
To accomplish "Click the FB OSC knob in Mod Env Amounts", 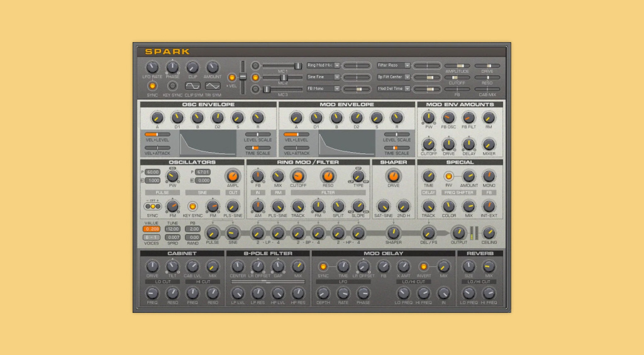I will pos(448,118).
